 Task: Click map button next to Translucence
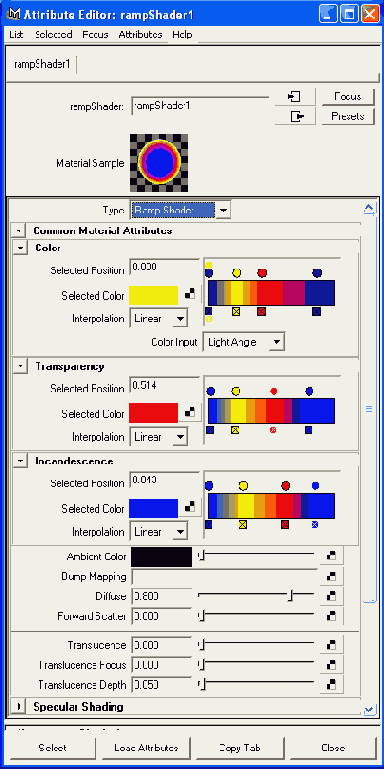(332, 645)
